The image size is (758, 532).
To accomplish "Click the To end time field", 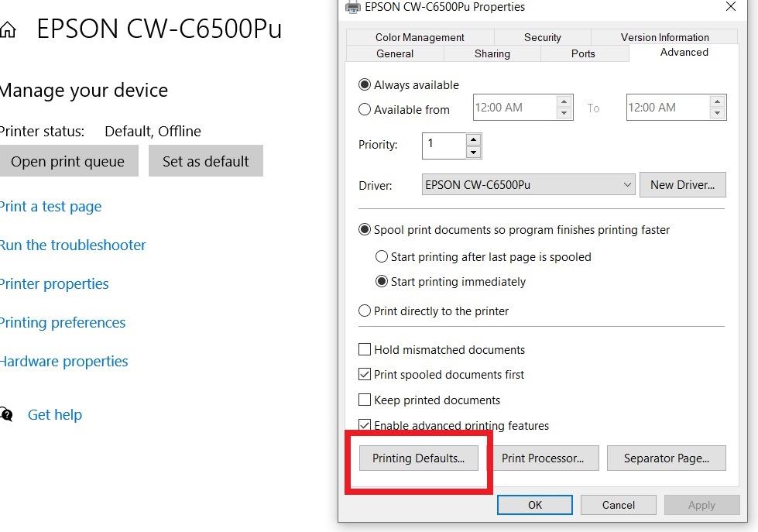I will tap(668, 108).
